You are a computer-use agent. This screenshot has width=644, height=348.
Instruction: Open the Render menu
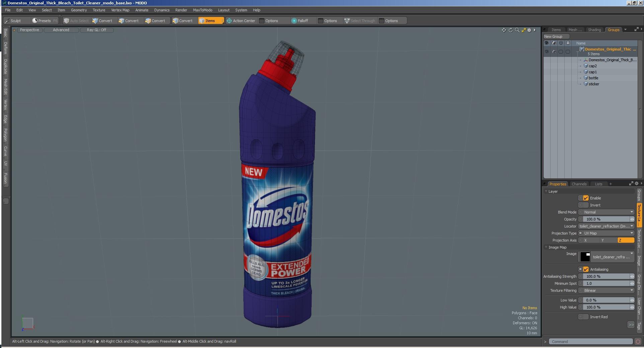click(181, 10)
